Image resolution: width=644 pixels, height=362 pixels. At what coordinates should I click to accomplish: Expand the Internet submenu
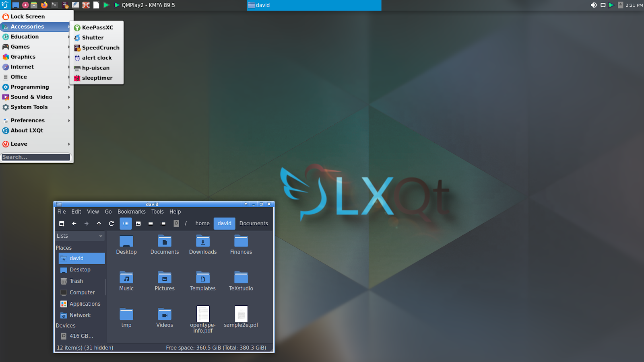(x=36, y=67)
